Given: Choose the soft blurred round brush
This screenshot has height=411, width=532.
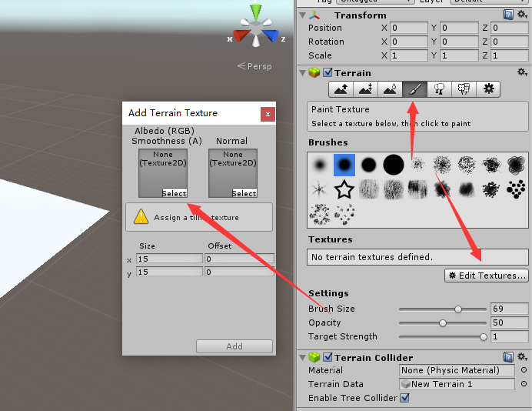Looking at the screenshot, I should point(320,165).
